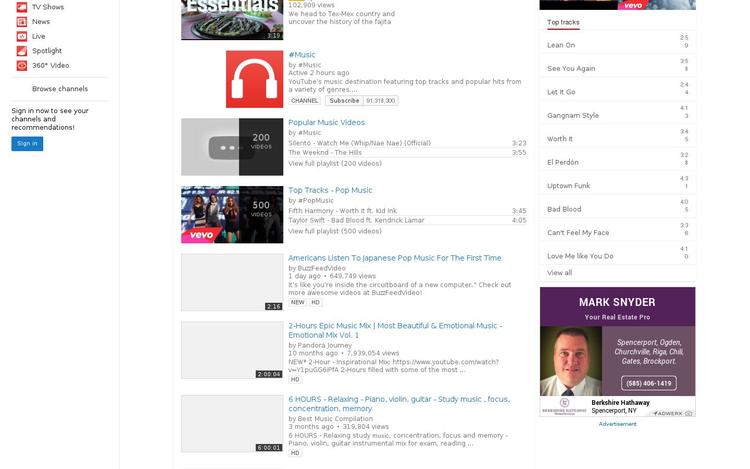750x469 pixels.
Task: Click the red headphones #Music channel icon
Action: [x=254, y=79]
